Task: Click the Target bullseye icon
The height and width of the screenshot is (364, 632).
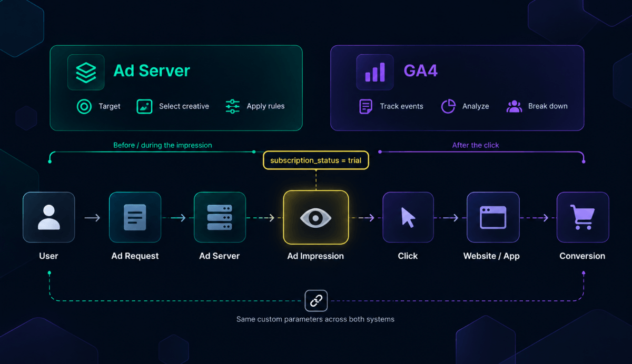Action: 84,106
